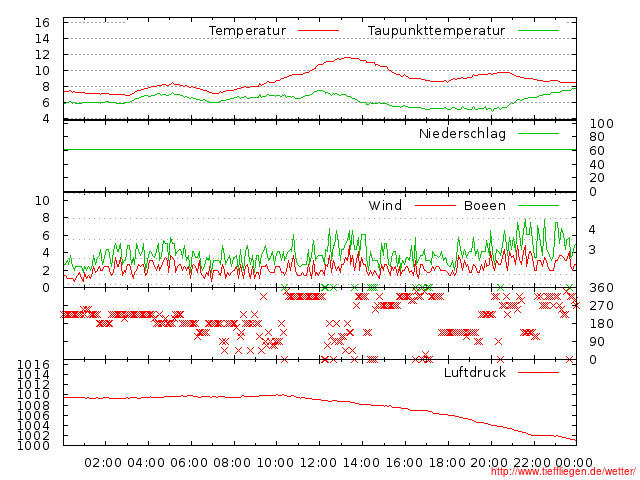Screen dimensions: 640x480
Task: Select the "Niederschlag" legend label
Action: [462, 134]
